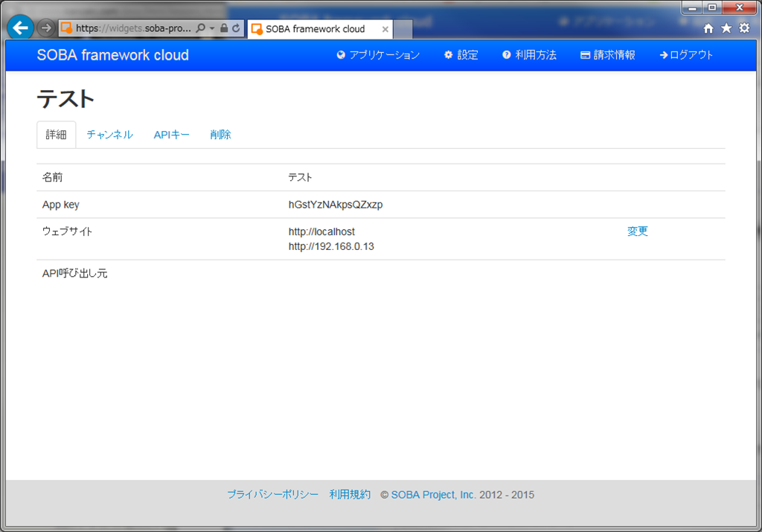Switch to the APIキー tab
The width and height of the screenshot is (762, 532).
172,135
